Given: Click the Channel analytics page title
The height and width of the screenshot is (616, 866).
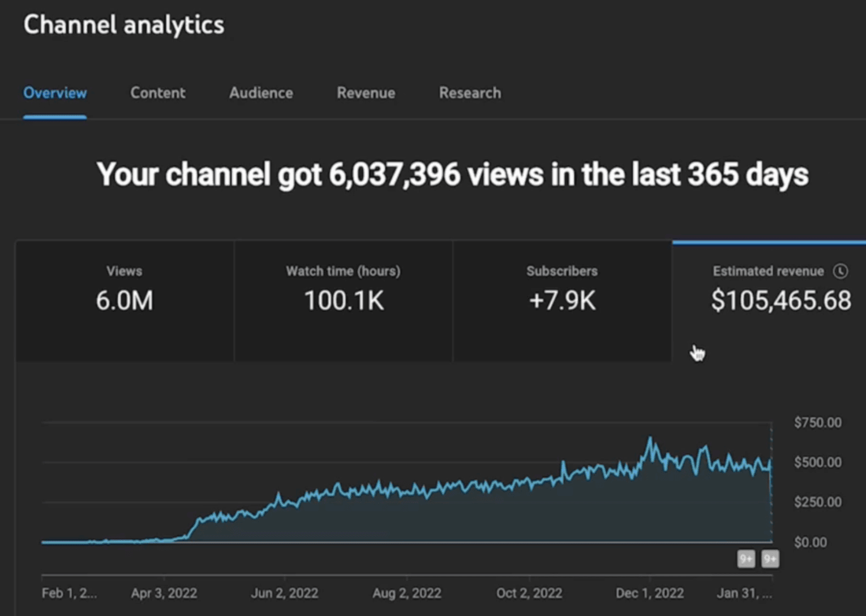Looking at the screenshot, I should pos(123,25).
